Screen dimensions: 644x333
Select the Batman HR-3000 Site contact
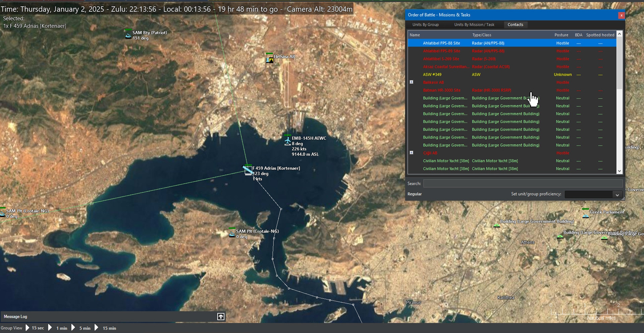pos(442,90)
